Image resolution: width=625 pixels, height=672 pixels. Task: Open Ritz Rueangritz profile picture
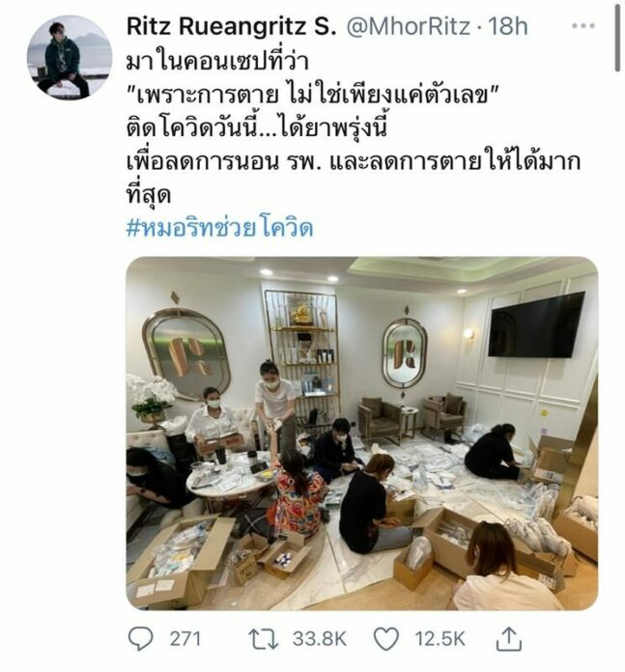click(70, 58)
